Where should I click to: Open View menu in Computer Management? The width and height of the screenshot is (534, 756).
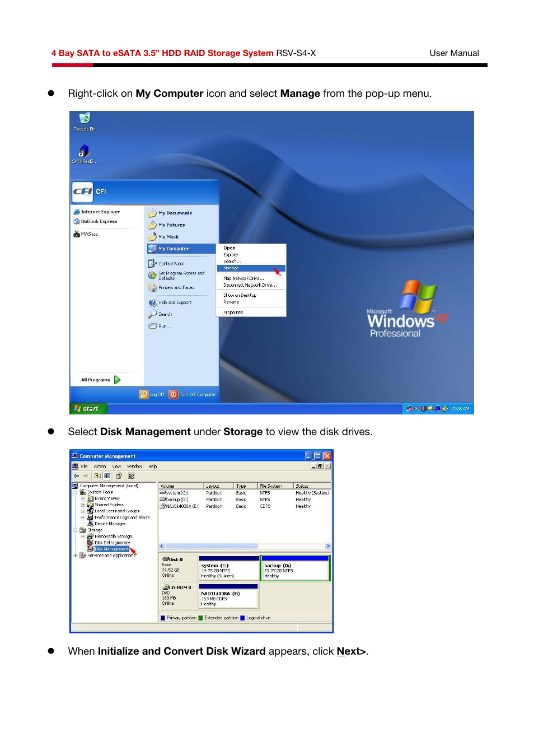point(116,466)
